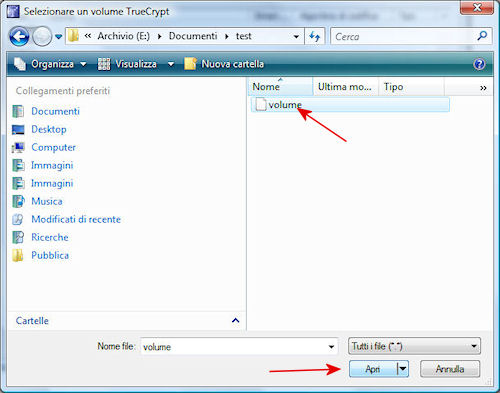Open the Tutti i file (*.*) filter dropdown
The image size is (500, 393).
point(414,346)
